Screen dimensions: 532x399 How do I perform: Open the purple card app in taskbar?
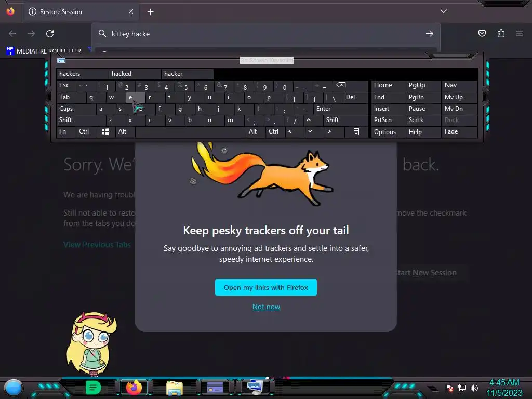pyautogui.click(x=215, y=388)
